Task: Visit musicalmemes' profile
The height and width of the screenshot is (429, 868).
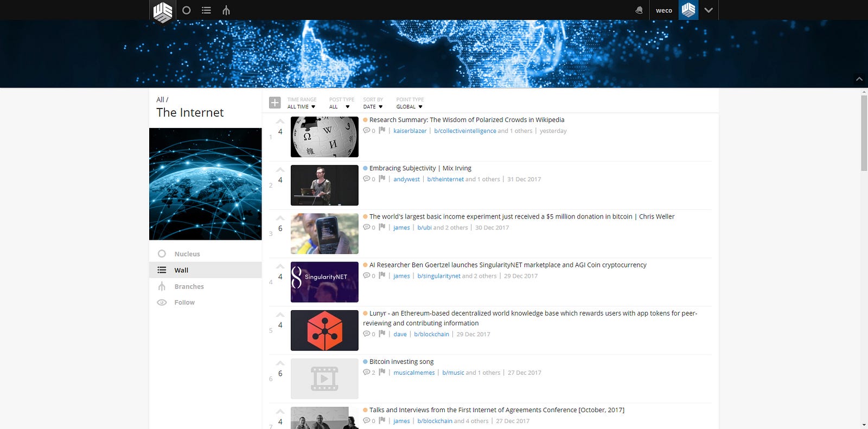Action: (414, 373)
